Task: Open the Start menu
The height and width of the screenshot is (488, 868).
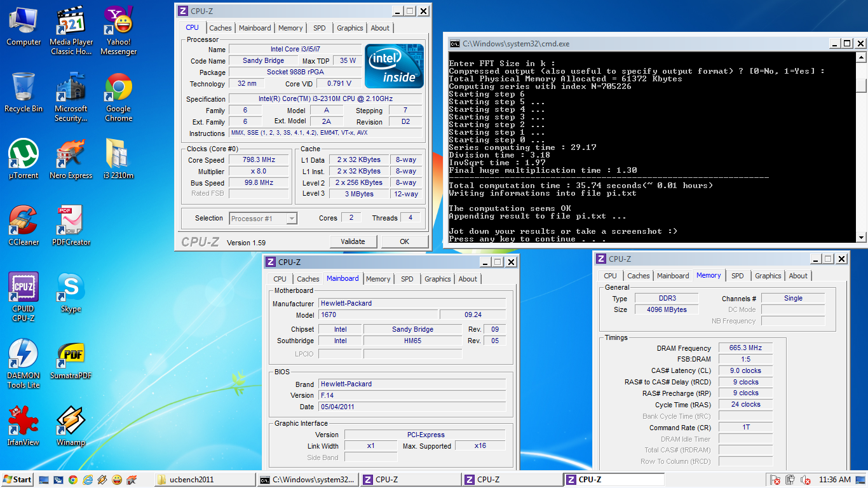Action: click(17, 480)
